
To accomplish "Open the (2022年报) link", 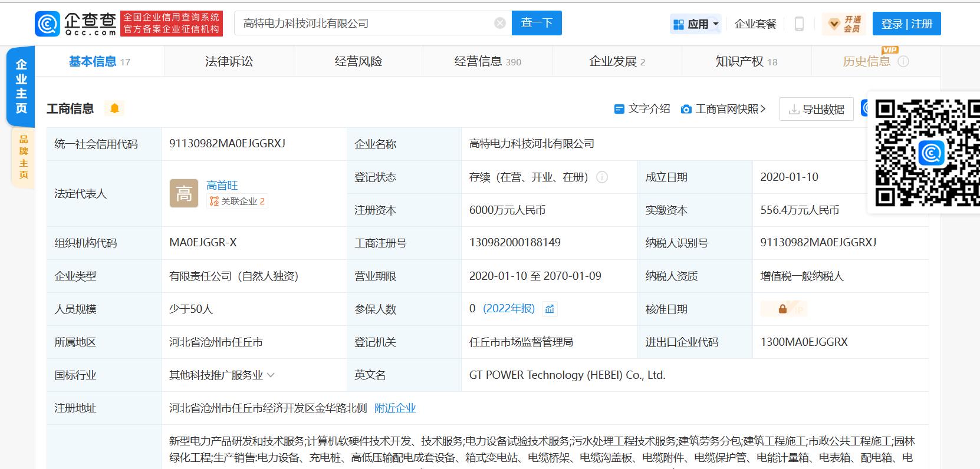I will coord(509,309).
